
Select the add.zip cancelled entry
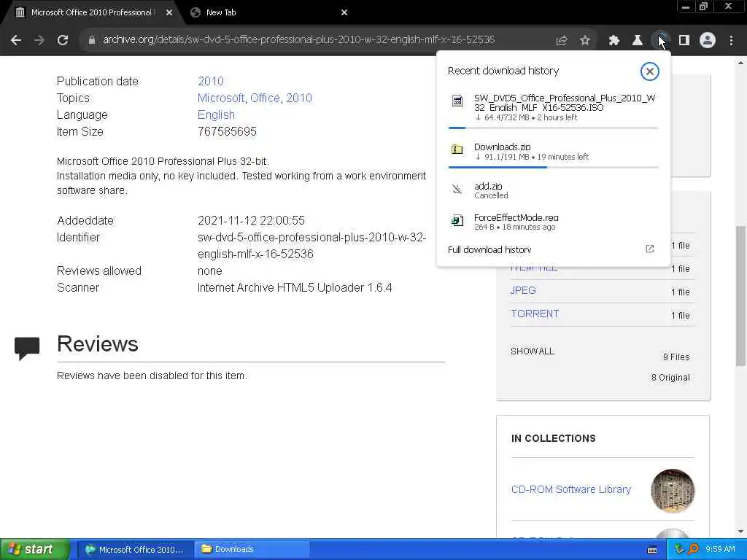point(553,190)
